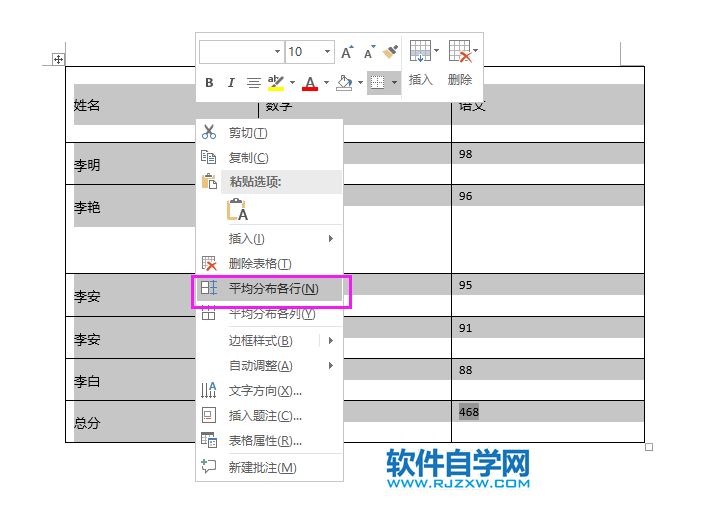Expand the 插入(I) submenu arrow

click(331, 239)
